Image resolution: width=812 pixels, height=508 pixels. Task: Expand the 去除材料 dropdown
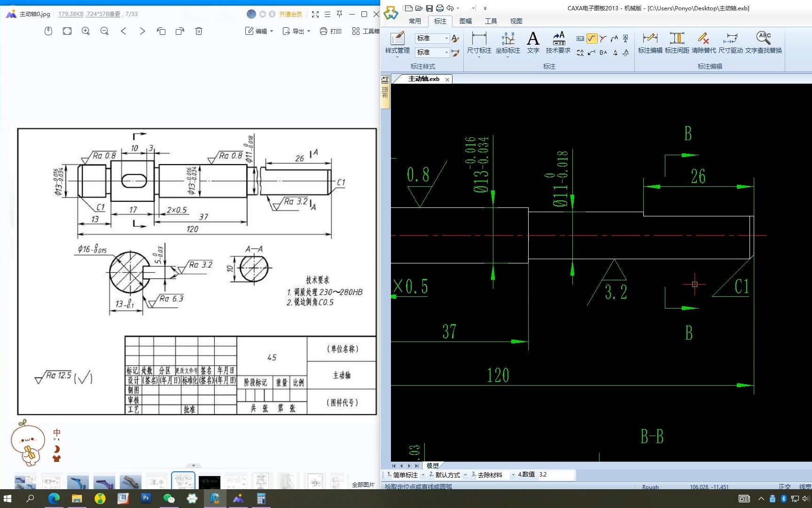point(513,475)
